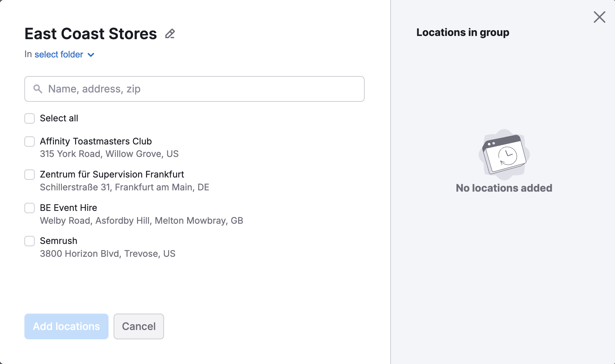This screenshot has width=615, height=364.
Task: Enable the Select all checkbox
Action: 29,118
